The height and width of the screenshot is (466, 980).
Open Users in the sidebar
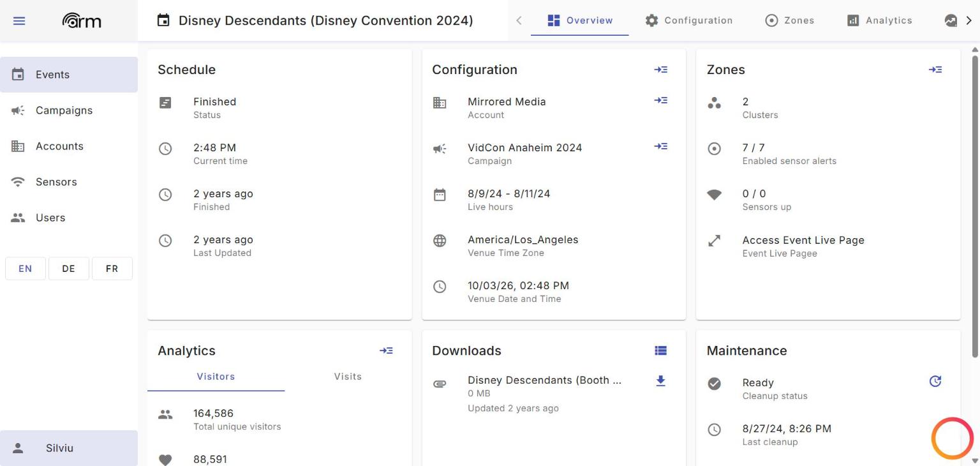coord(69,218)
